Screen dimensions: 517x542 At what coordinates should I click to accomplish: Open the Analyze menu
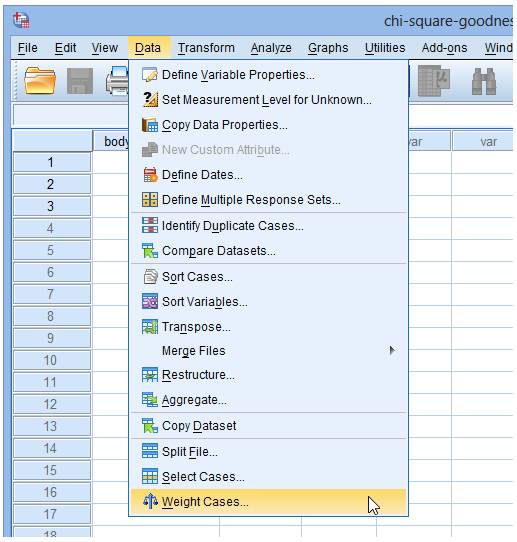pos(271,48)
